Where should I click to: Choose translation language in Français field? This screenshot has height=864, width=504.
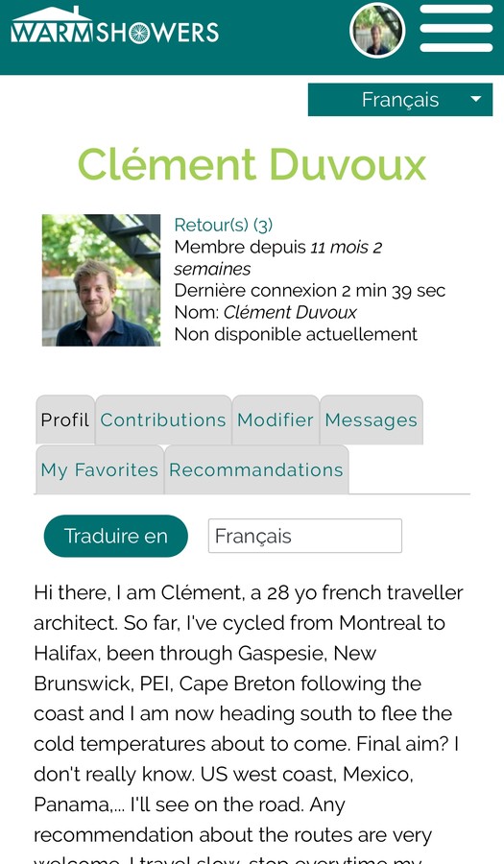[x=305, y=536]
